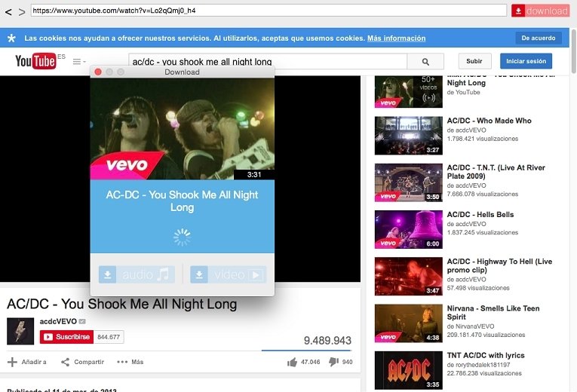The width and height of the screenshot is (577, 392).
Task: Click the thumbs down dislike icon
Action: (333, 362)
